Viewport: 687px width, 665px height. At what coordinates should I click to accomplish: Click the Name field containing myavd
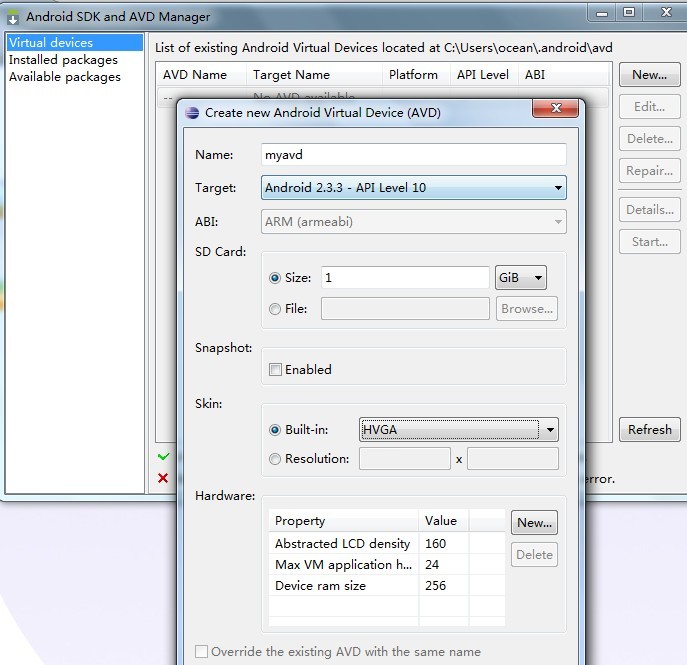[x=414, y=155]
